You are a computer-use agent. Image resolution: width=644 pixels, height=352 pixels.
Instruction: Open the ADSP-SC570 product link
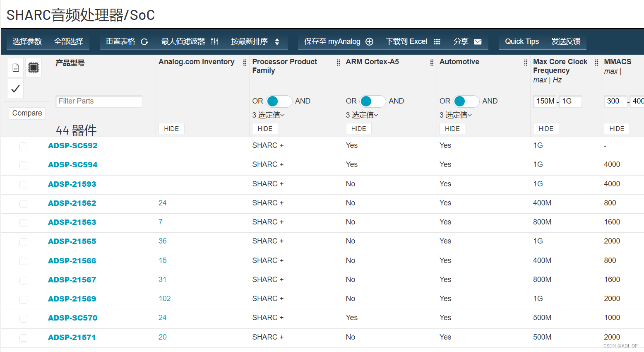point(73,318)
